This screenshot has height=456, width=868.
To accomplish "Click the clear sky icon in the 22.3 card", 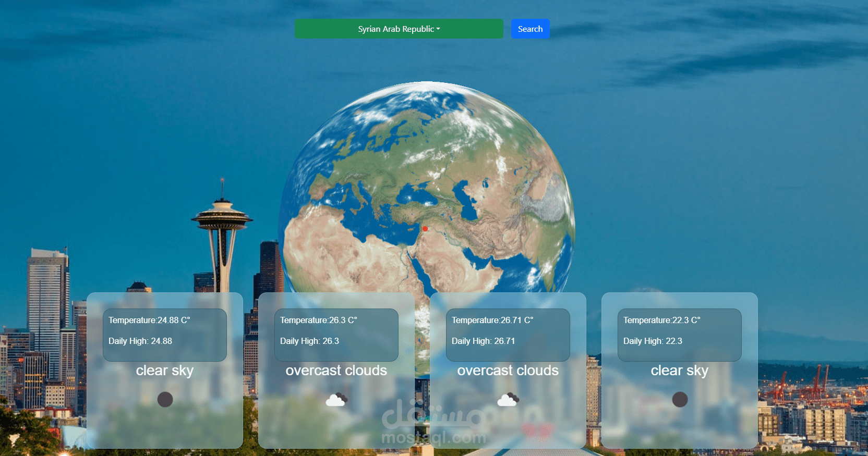I will click(680, 399).
